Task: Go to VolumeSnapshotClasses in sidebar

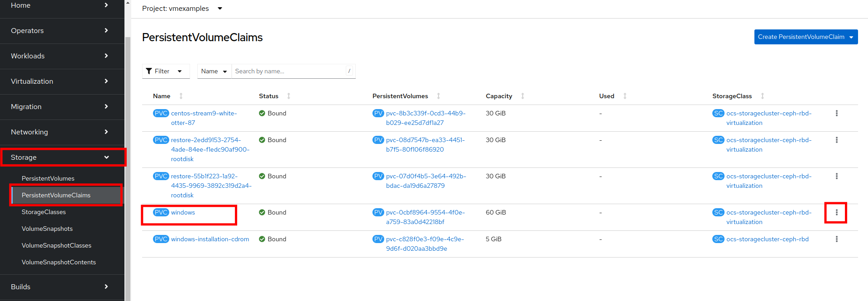Action: pos(57,245)
